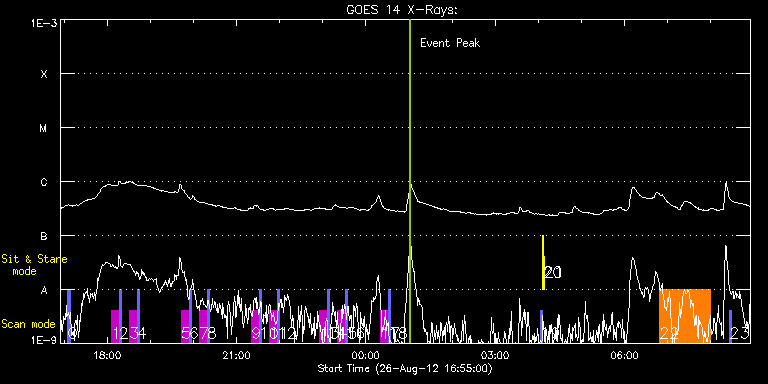Select the orange observation block 22

(685, 315)
